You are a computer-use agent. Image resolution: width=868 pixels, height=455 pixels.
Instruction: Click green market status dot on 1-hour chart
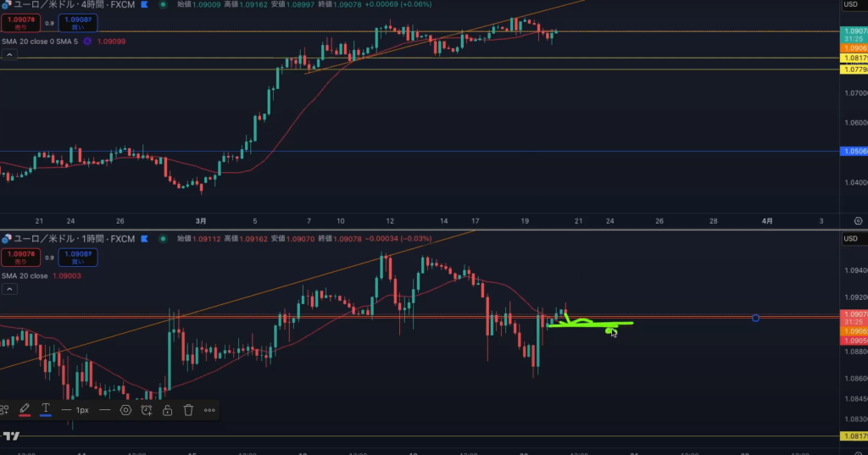click(163, 239)
